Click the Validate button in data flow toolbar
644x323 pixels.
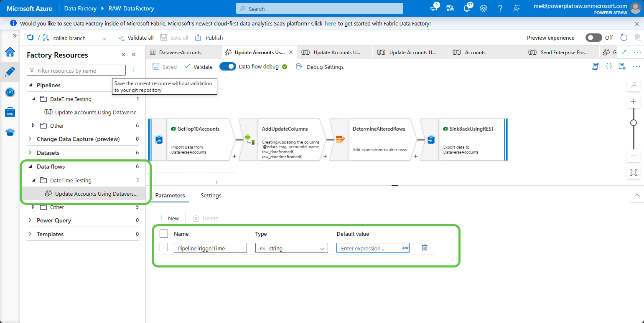pyautogui.click(x=198, y=67)
